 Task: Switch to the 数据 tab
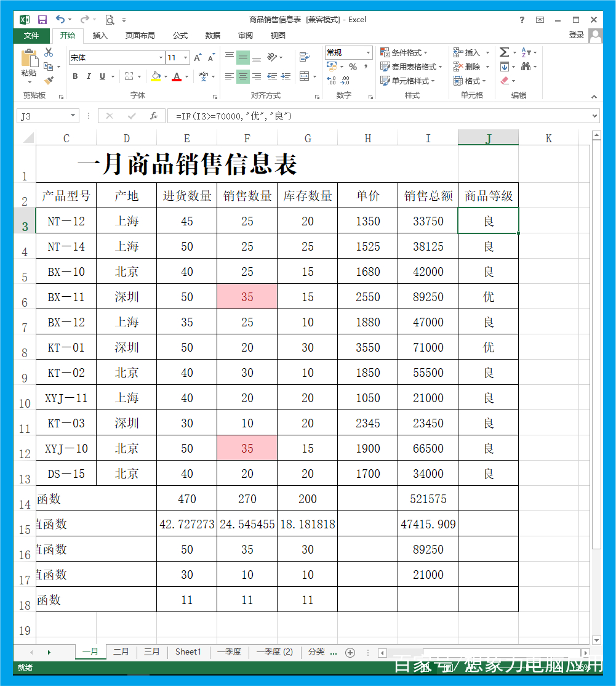pyautogui.click(x=213, y=36)
